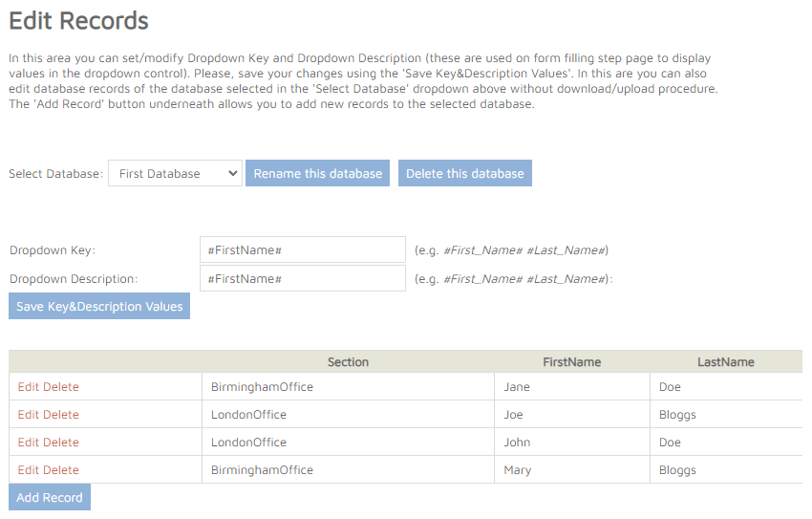Click into the Dropdown Description text field

click(302, 278)
